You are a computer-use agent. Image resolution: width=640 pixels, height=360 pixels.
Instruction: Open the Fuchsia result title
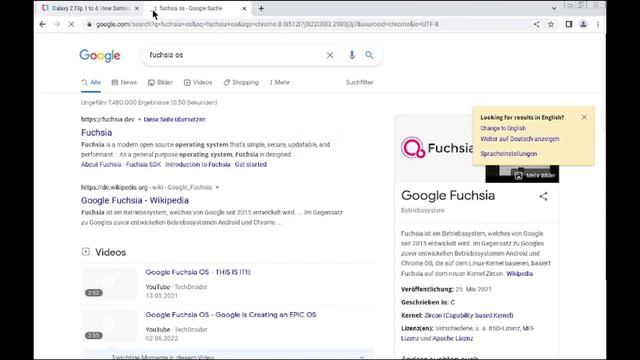click(x=96, y=133)
